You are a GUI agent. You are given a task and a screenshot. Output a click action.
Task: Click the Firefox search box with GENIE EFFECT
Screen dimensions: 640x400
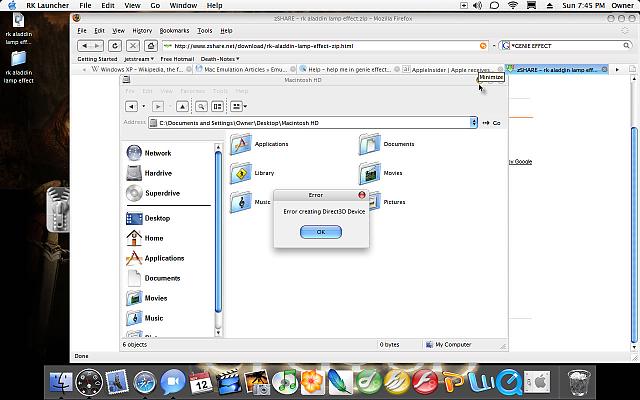567,46
